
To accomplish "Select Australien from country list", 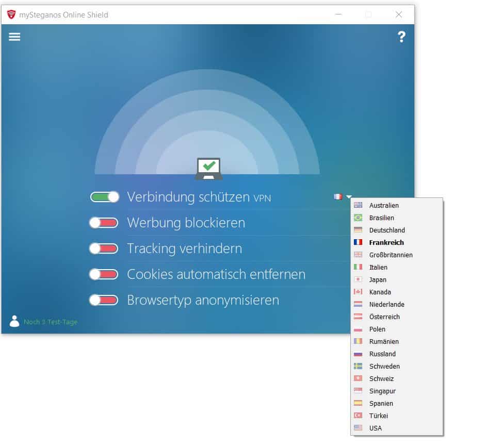I will (x=397, y=205).
